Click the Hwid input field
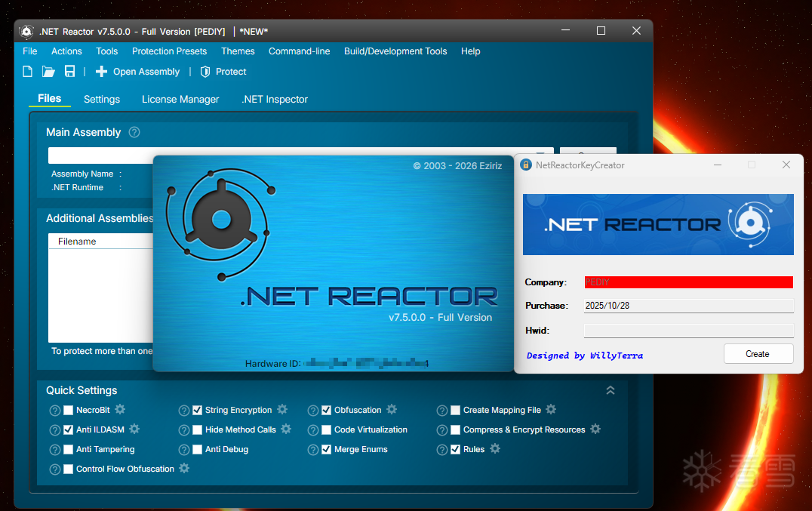 click(x=688, y=329)
